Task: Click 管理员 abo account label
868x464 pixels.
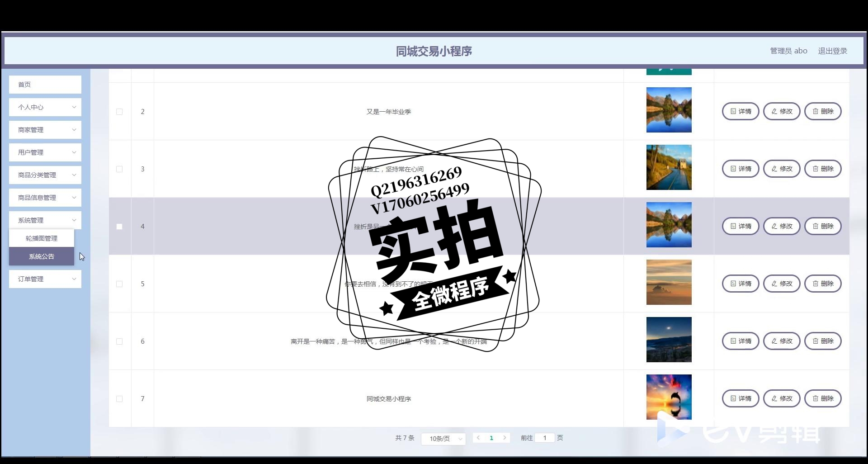Action: pos(789,51)
